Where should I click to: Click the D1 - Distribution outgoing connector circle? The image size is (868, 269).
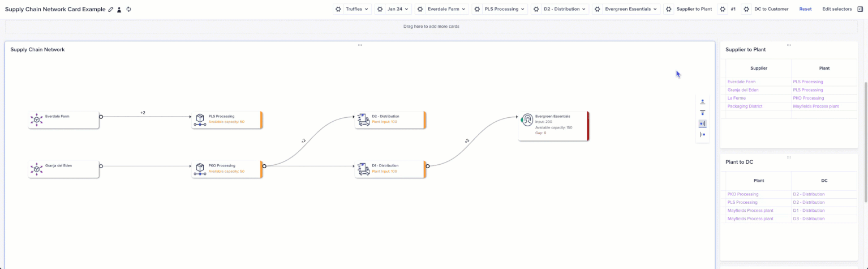(427, 166)
